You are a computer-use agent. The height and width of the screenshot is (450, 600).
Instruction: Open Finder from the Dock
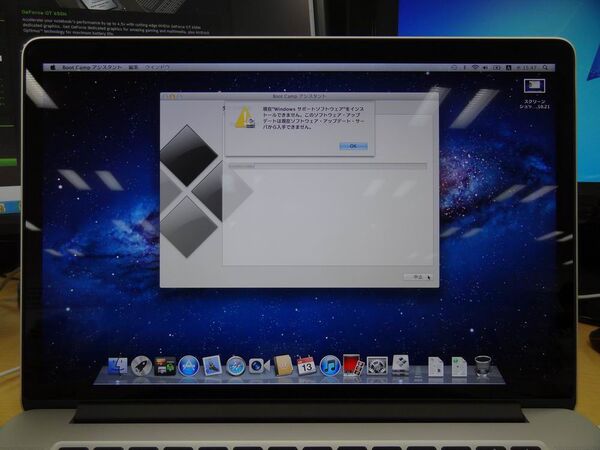click(x=117, y=366)
